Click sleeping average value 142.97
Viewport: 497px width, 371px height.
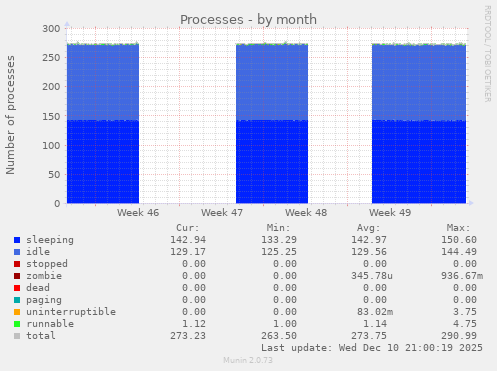pyautogui.click(x=369, y=240)
